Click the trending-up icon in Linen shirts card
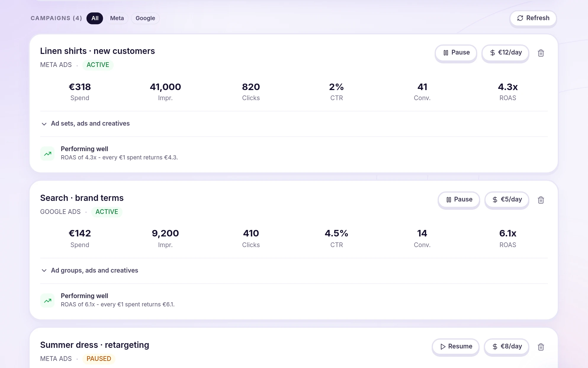The height and width of the screenshot is (368, 588). (47, 153)
